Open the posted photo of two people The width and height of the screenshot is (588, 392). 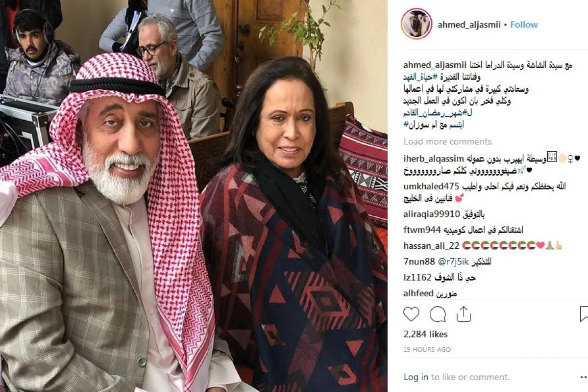[194, 196]
